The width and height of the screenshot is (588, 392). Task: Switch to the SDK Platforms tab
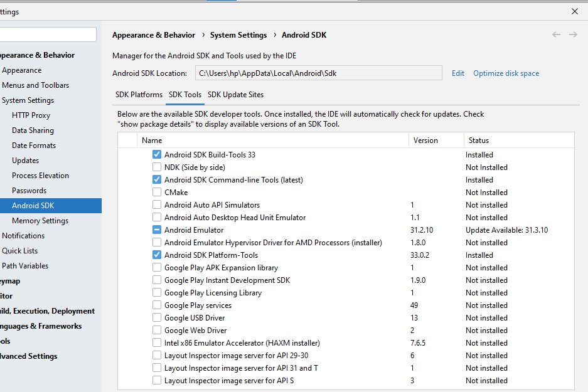[139, 95]
